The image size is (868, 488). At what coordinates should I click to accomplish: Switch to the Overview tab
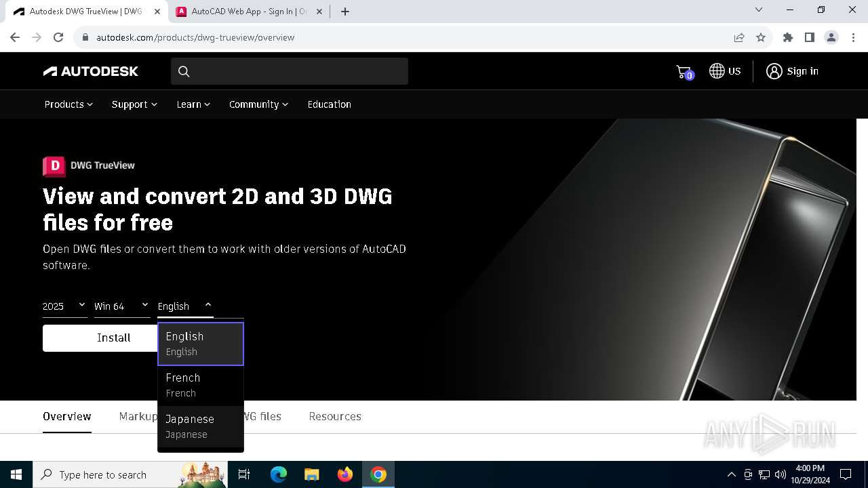[67, 416]
